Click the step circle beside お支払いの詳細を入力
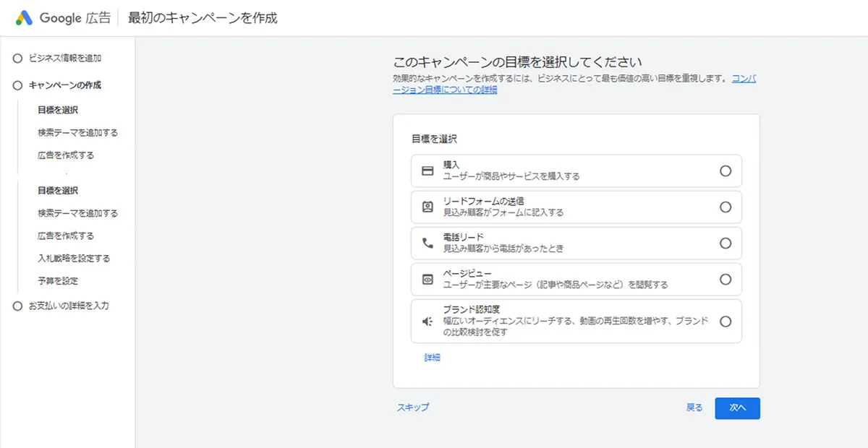This screenshot has width=868, height=448. [16, 306]
